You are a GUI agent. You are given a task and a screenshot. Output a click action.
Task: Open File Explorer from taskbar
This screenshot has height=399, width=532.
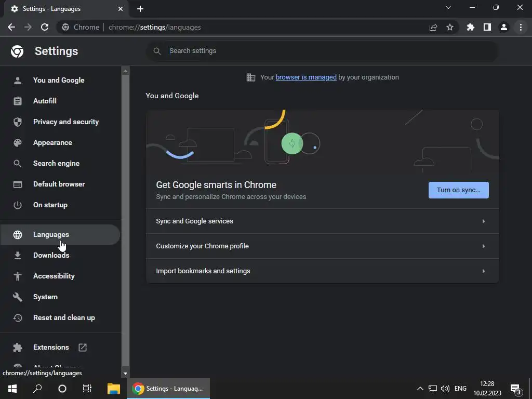pyautogui.click(x=114, y=389)
